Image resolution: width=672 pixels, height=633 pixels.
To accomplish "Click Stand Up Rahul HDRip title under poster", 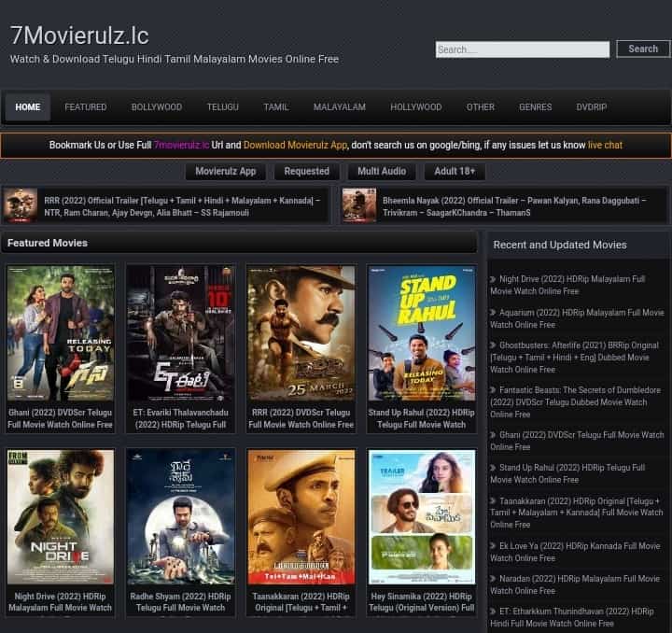I will pos(422,418).
